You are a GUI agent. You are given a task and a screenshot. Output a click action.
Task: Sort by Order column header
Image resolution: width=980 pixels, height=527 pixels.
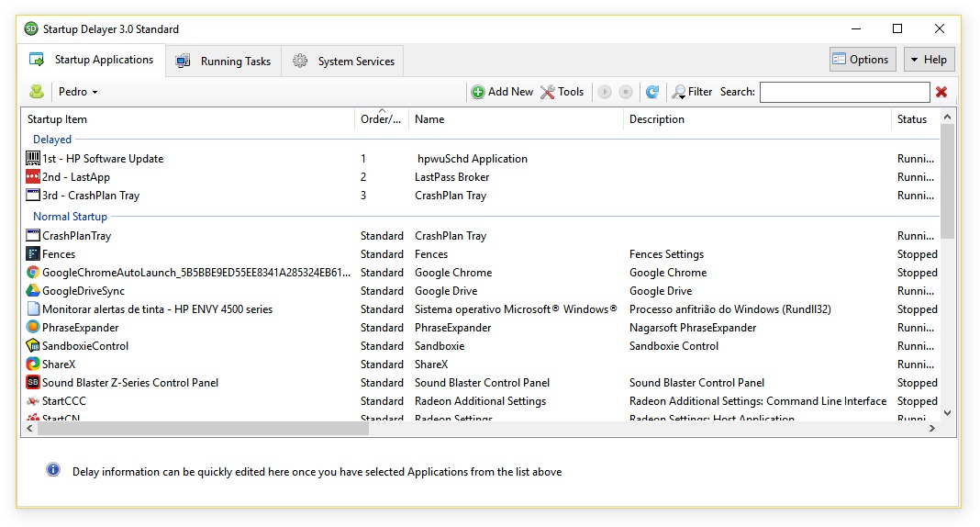click(x=381, y=119)
